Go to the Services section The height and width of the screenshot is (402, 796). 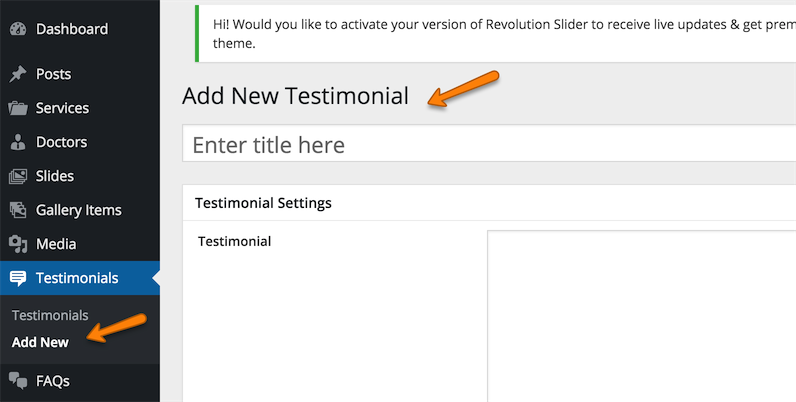point(62,108)
